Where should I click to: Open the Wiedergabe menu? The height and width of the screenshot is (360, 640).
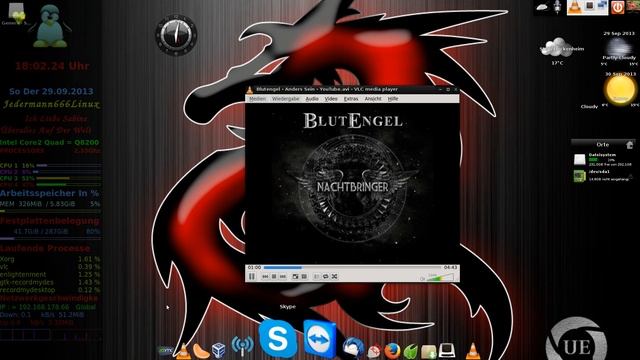(x=285, y=99)
